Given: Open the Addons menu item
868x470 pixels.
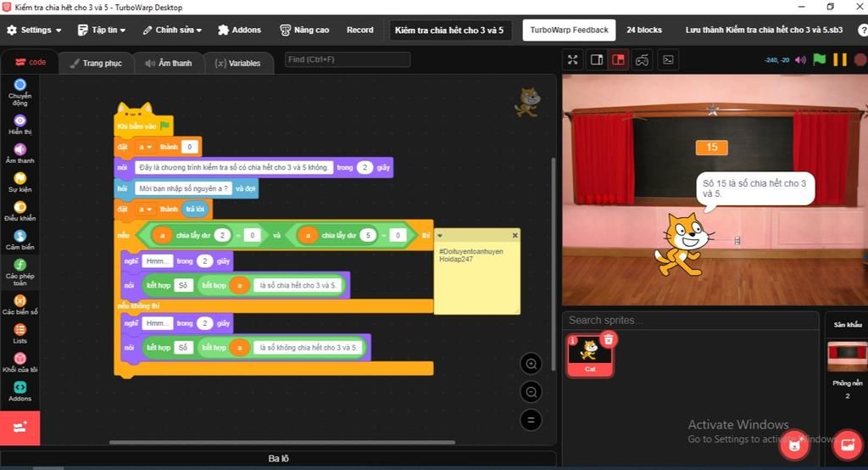Looking at the screenshot, I should tap(239, 30).
